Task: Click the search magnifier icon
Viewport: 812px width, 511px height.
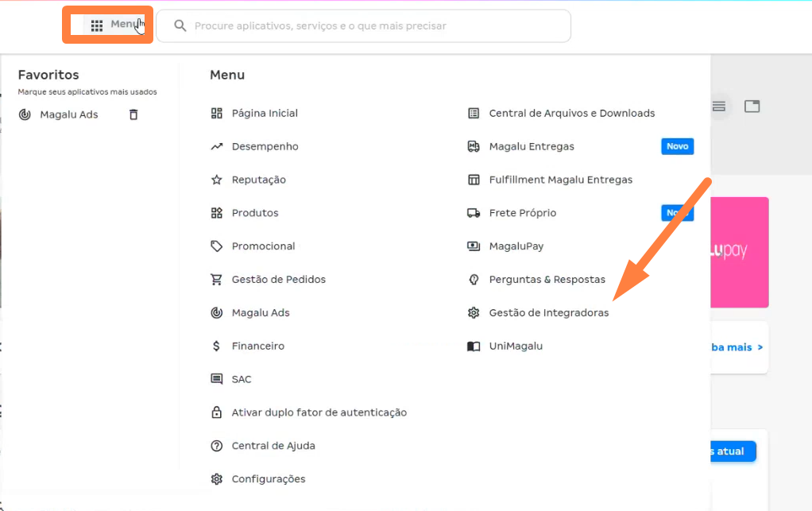Action: (180, 26)
